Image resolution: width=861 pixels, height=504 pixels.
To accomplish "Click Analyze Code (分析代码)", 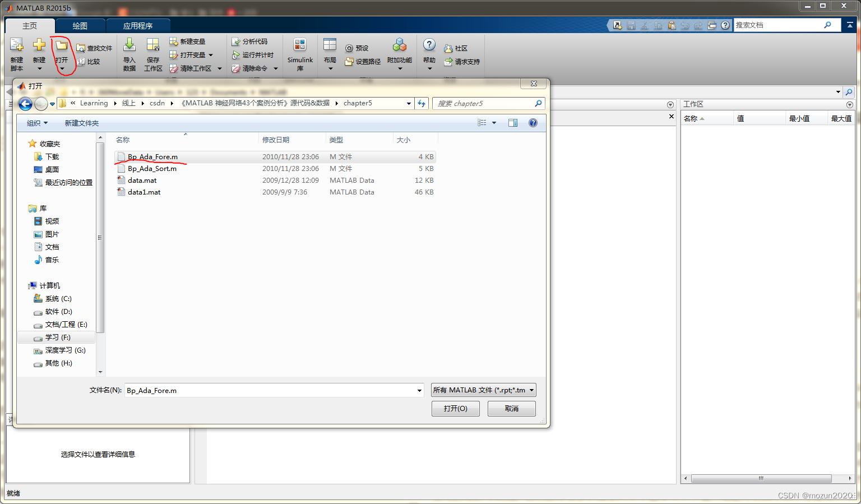I will point(249,41).
